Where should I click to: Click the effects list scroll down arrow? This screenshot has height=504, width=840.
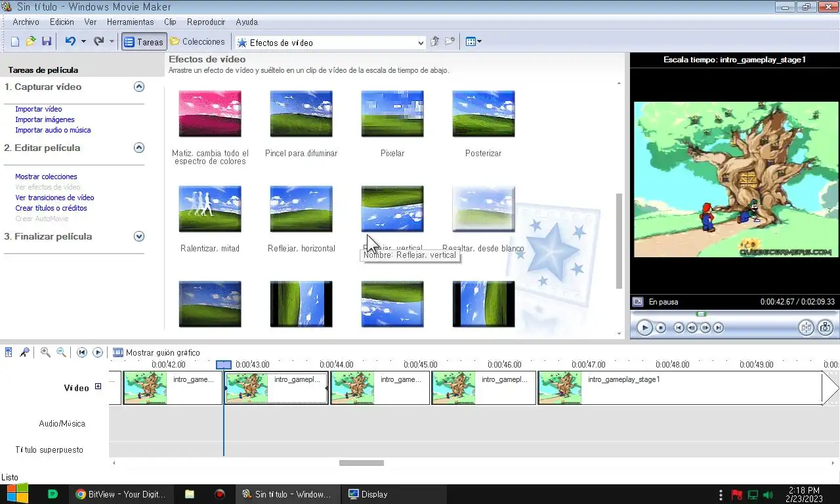click(619, 334)
